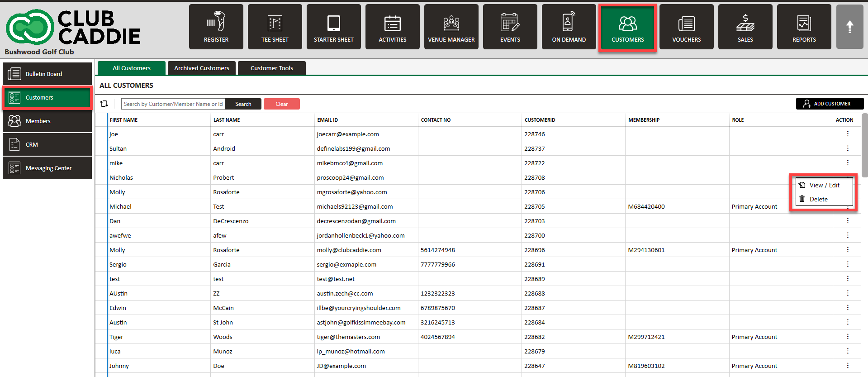
Task: Open the Vouchers module
Action: pos(686,27)
